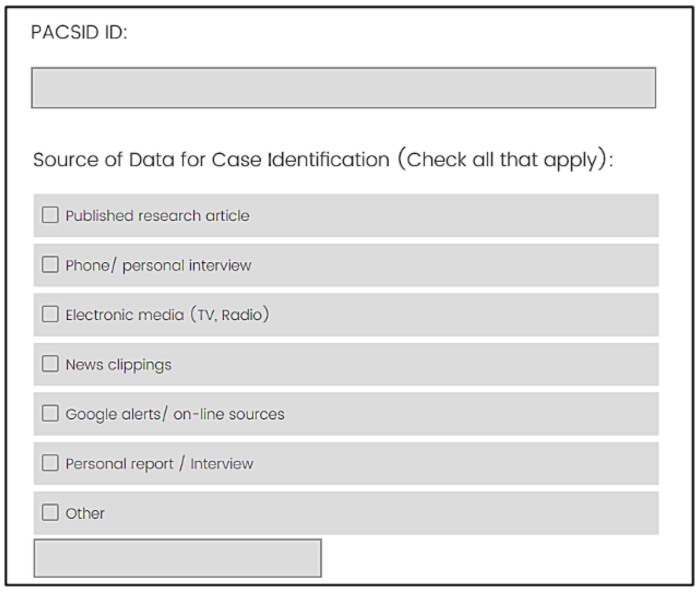This screenshot has width=700, height=593.
Task: Click the 'Other' option label text
Action: click(85, 513)
